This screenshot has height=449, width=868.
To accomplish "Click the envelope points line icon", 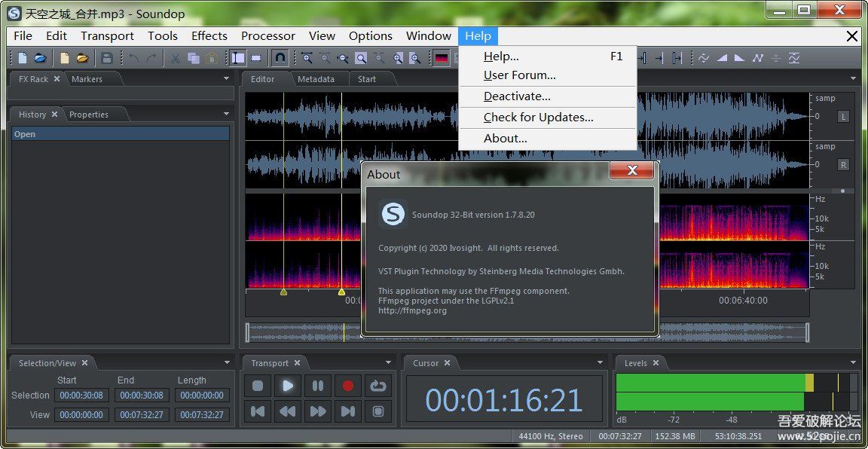I will (x=758, y=57).
